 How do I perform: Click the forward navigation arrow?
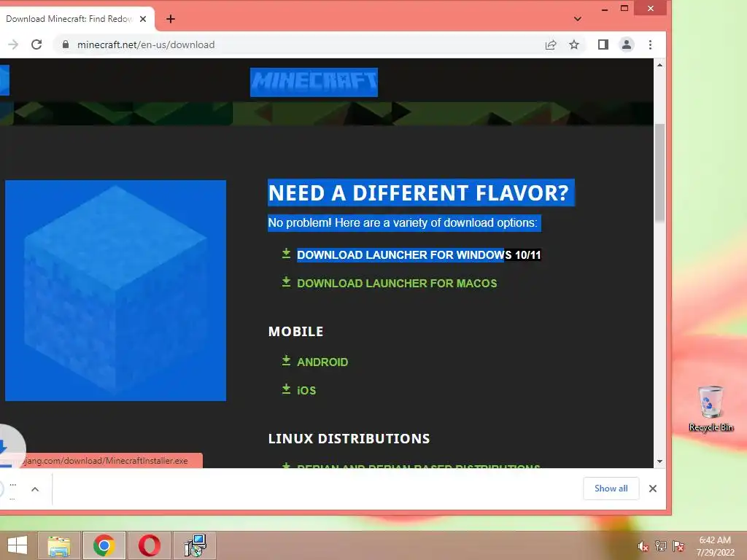point(13,44)
